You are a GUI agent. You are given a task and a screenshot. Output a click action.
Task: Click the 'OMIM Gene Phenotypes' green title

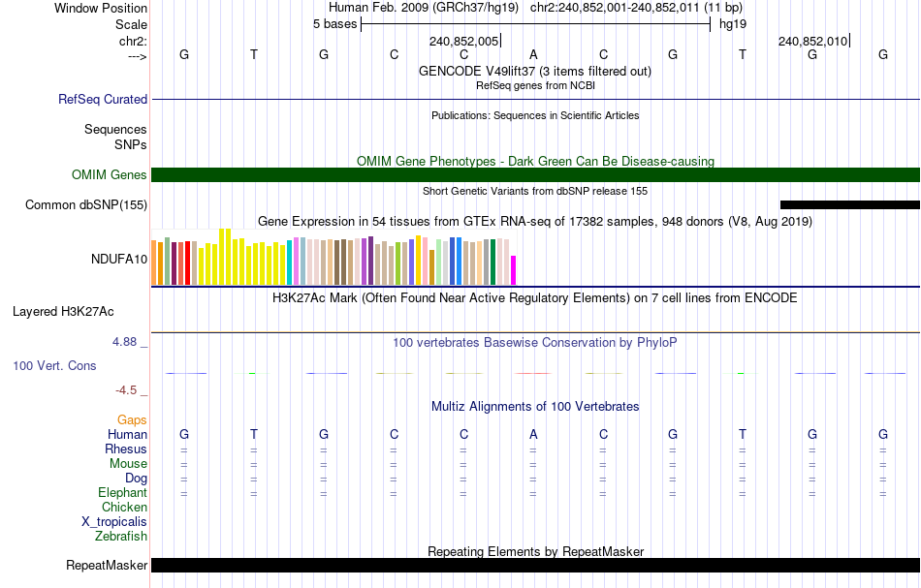click(x=535, y=161)
